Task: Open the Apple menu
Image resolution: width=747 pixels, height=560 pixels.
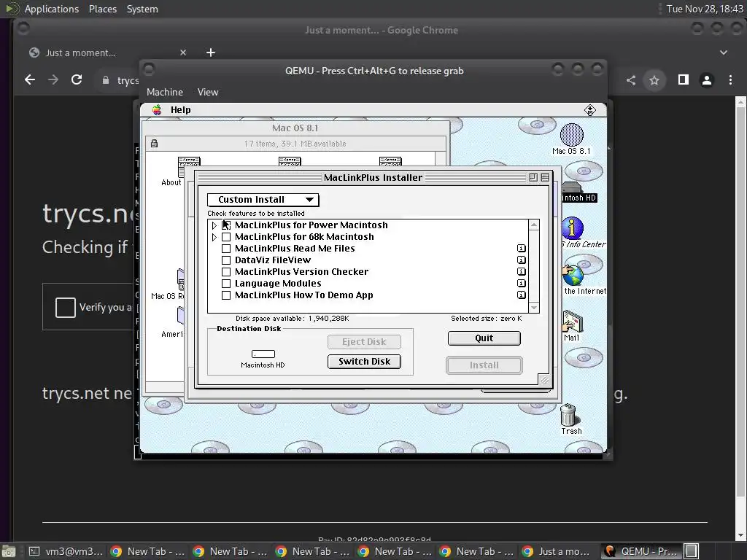Action: click(x=157, y=110)
